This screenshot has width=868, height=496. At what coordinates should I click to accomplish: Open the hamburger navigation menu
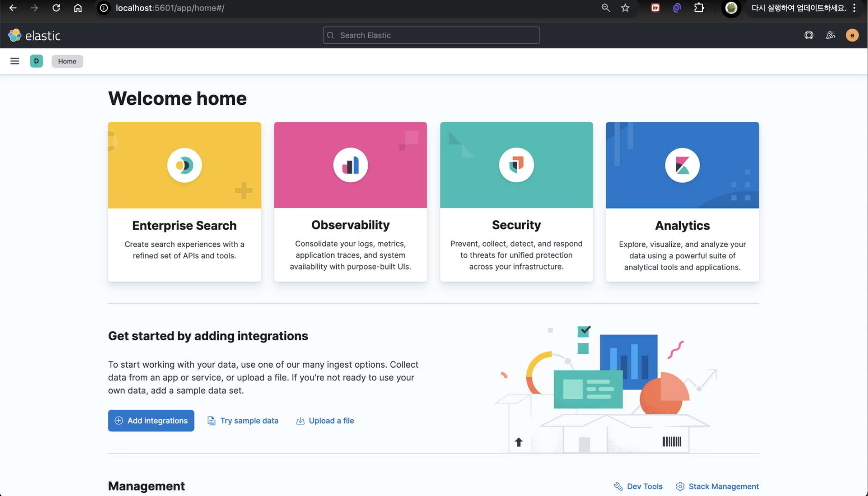click(x=14, y=61)
